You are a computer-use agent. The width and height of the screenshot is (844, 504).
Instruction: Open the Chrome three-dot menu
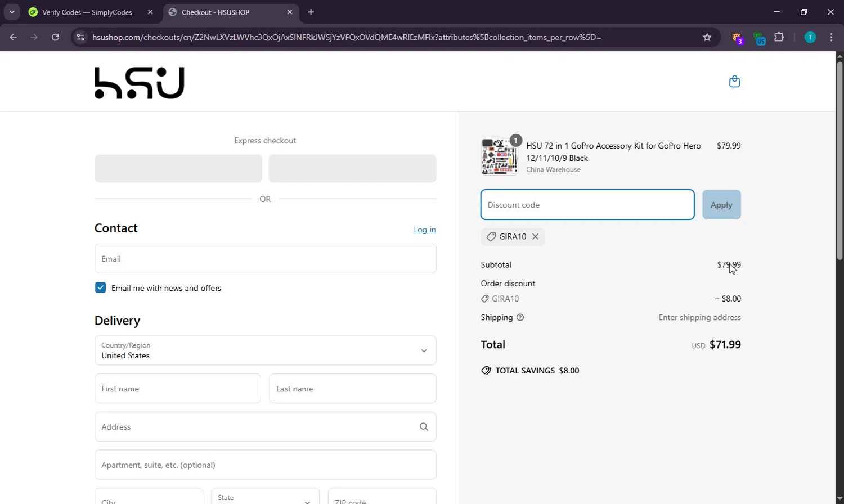pyautogui.click(x=832, y=37)
